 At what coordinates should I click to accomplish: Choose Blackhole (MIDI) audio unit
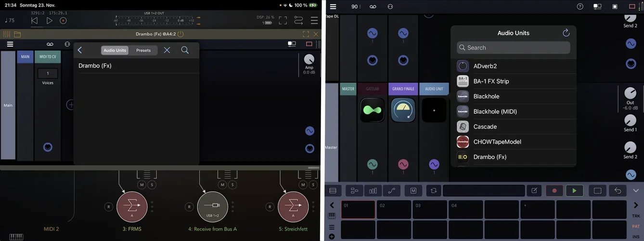tap(513, 111)
